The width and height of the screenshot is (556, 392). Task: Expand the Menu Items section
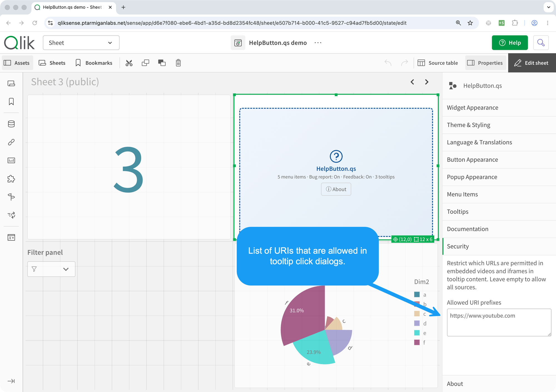click(499, 194)
